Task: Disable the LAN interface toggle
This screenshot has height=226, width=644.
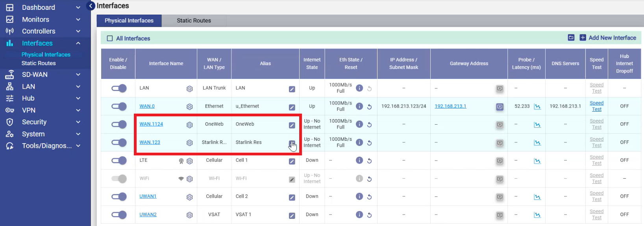Action: [119, 88]
